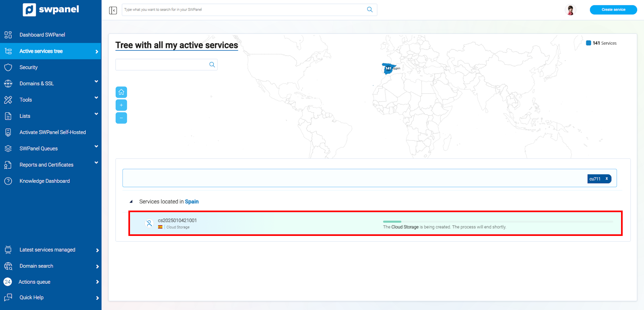Click the search icon in the tree filter box
This screenshot has width=644, height=310.
pyautogui.click(x=212, y=65)
